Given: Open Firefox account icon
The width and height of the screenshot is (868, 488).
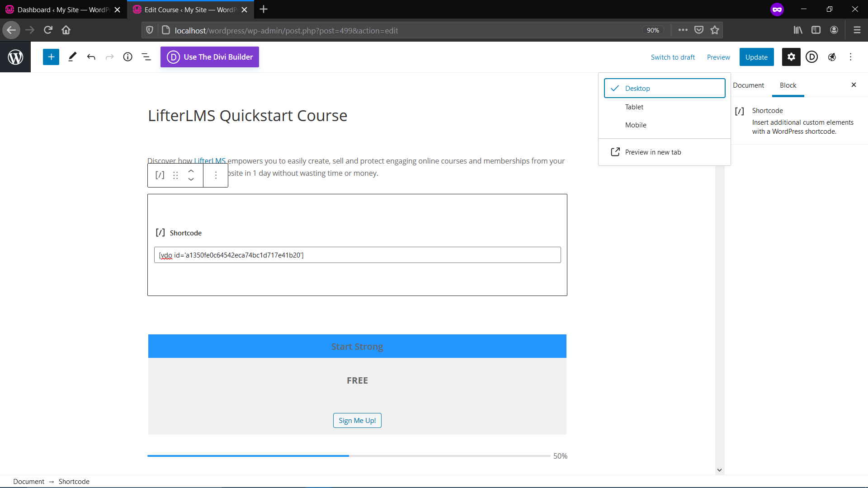Looking at the screenshot, I should click(834, 30).
